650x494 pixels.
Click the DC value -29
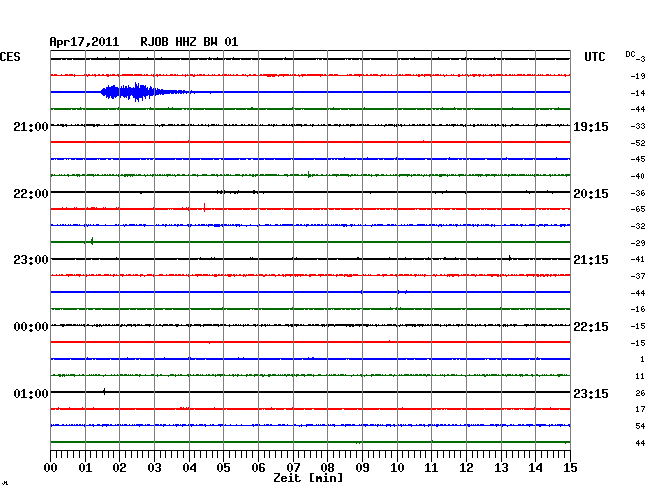coord(638,243)
